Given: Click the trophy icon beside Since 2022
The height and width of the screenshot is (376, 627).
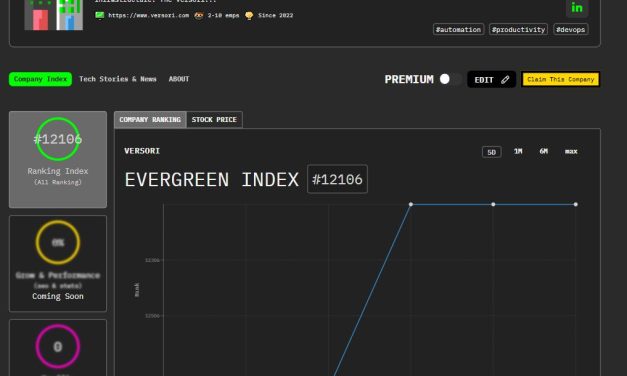Looking at the screenshot, I should [x=249, y=16].
